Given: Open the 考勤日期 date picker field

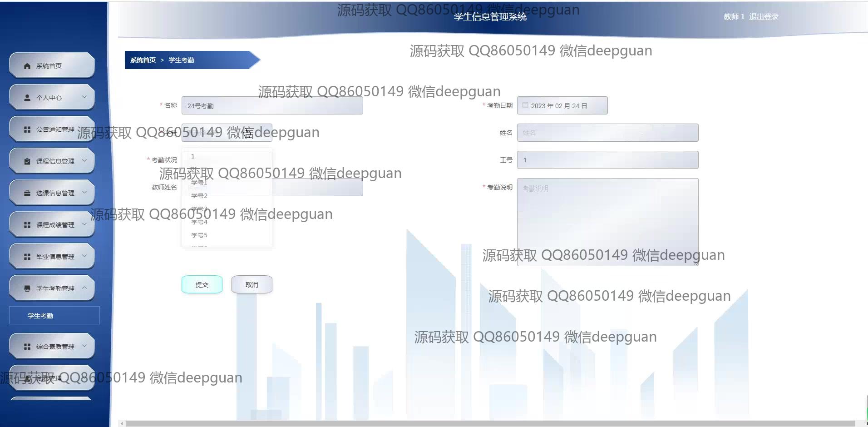Looking at the screenshot, I should (562, 105).
